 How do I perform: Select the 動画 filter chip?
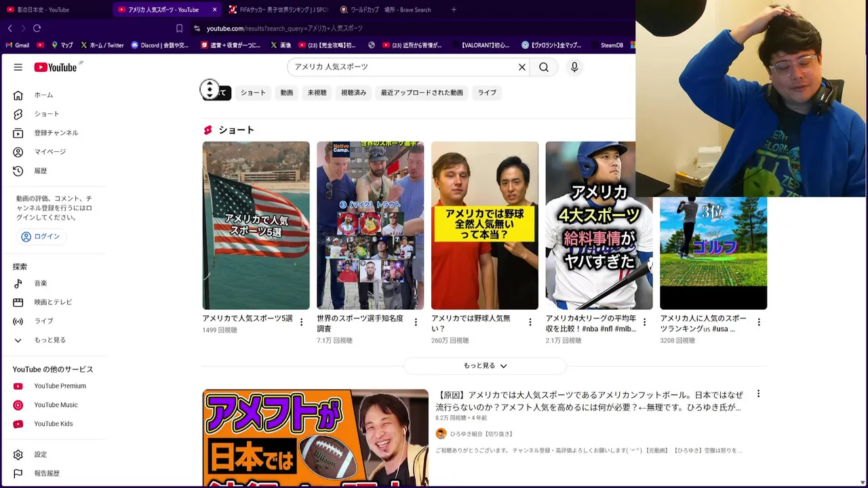coord(287,93)
